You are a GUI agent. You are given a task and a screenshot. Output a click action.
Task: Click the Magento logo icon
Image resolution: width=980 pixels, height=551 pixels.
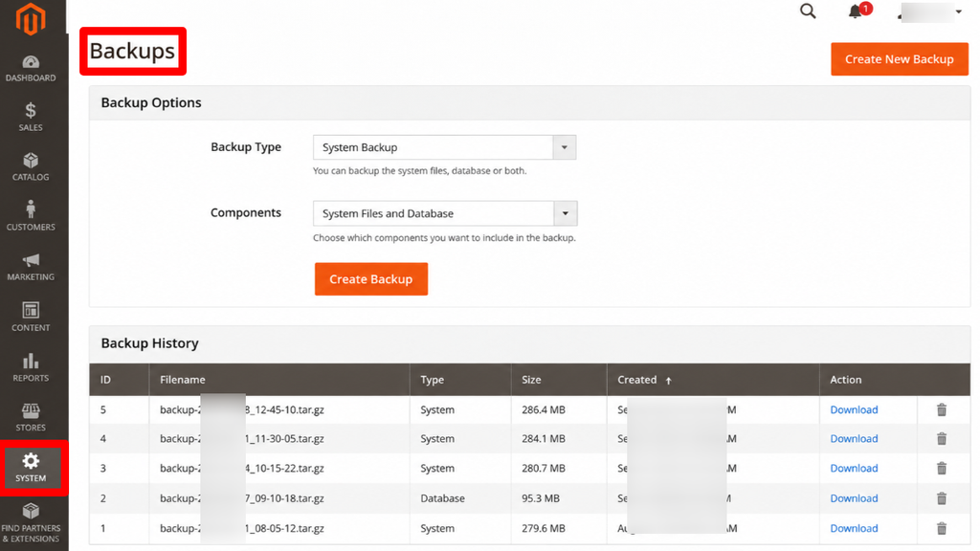pyautogui.click(x=31, y=18)
